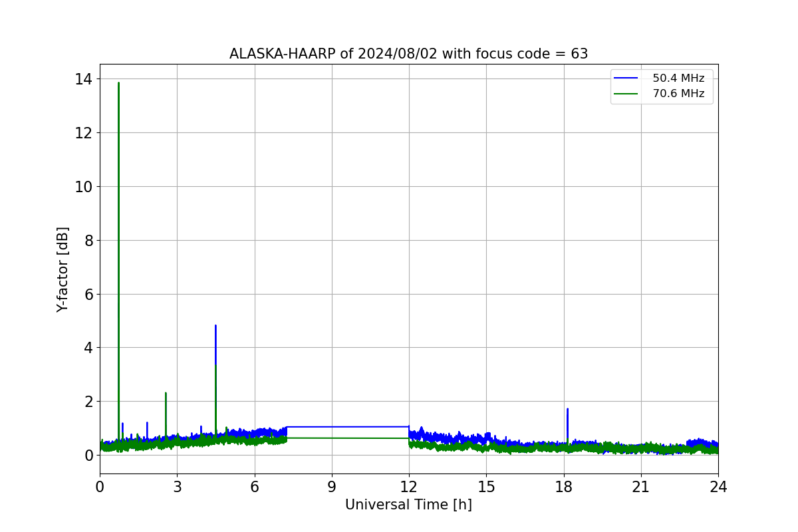Viewport: 798px width, 532px height.
Task: Select the 70.6 MHz legend label
Action: [x=678, y=94]
